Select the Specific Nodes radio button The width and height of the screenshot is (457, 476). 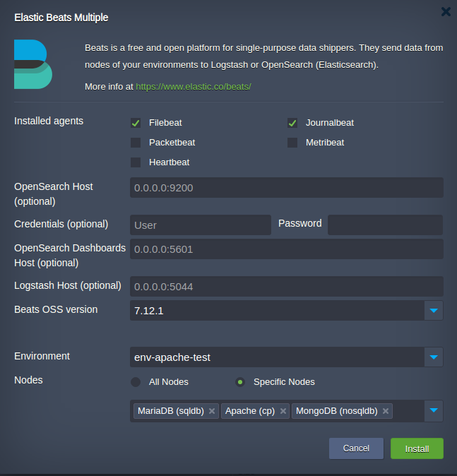(240, 382)
